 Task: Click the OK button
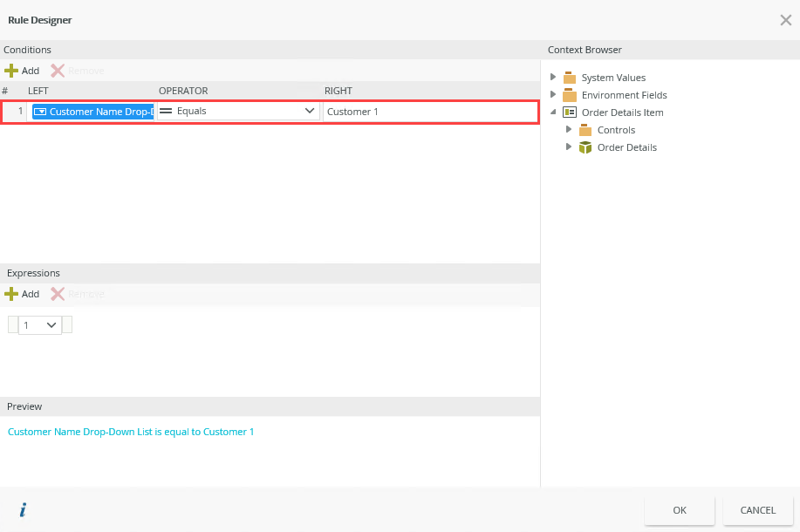[x=680, y=510]
